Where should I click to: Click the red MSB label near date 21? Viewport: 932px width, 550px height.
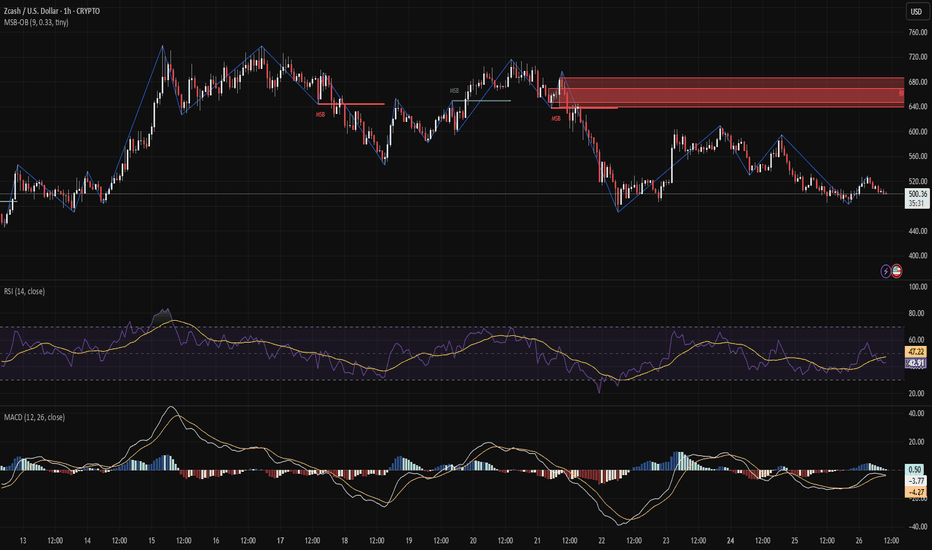[x=556, y=118]
